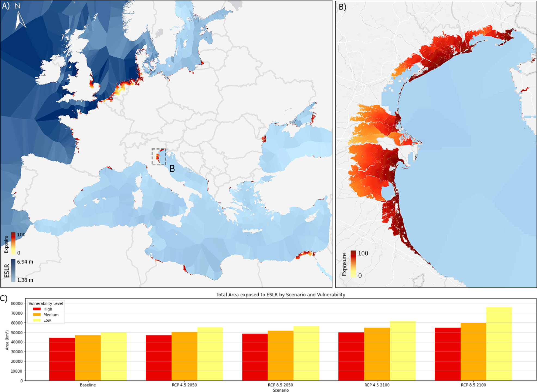Click the yellow Low legend swatch
This screenshot has width=537, height=392.
37,320
